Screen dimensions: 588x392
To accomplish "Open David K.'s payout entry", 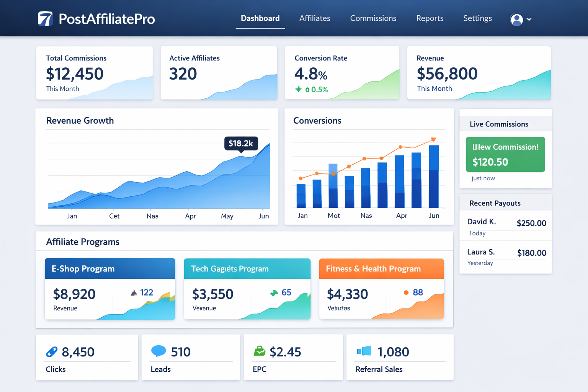I will pos(505,226).
